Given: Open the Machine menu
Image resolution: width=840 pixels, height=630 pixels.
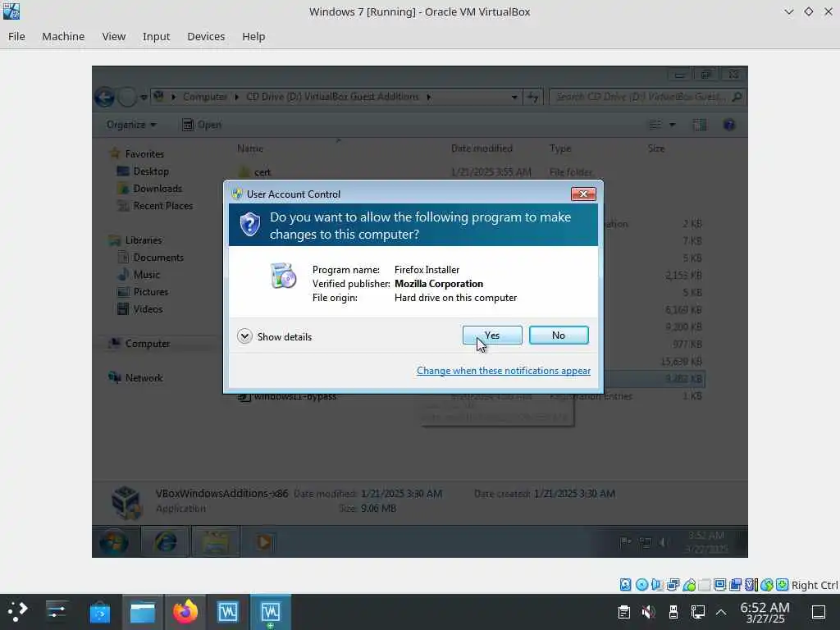Looking at the screenshot, I should [x=63, y=36].
